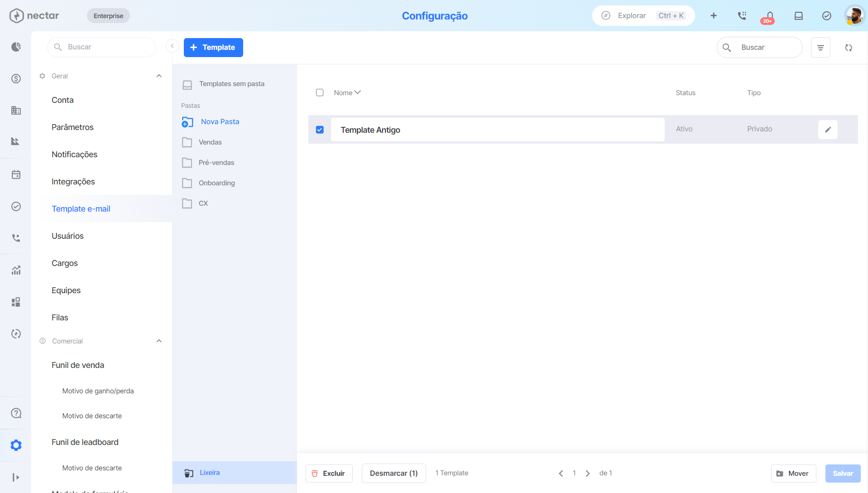Image resolution: width=868 pixels, height=493 pixels.
Task: Click the Desmarcar (1) button
Action: click(x=393, y=474)
